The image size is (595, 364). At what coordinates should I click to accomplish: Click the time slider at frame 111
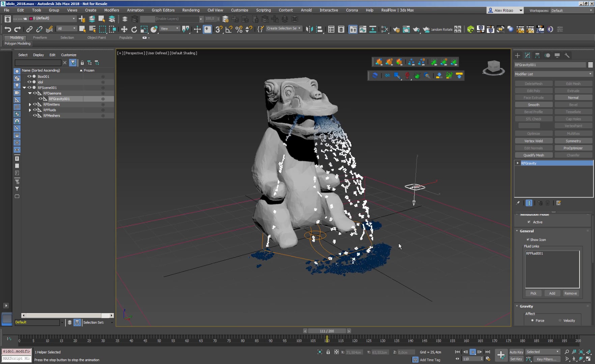(327, 331)
